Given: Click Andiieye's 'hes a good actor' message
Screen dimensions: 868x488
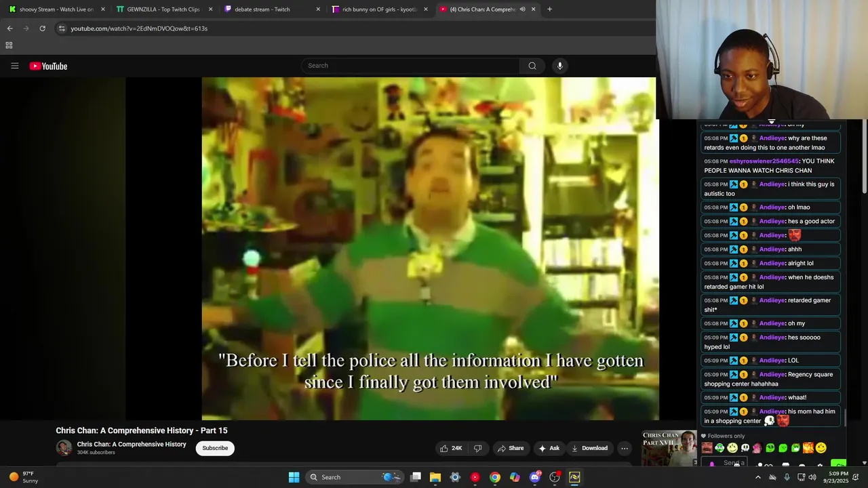Looking at the screenshot, I should click(x=770, y=221).
